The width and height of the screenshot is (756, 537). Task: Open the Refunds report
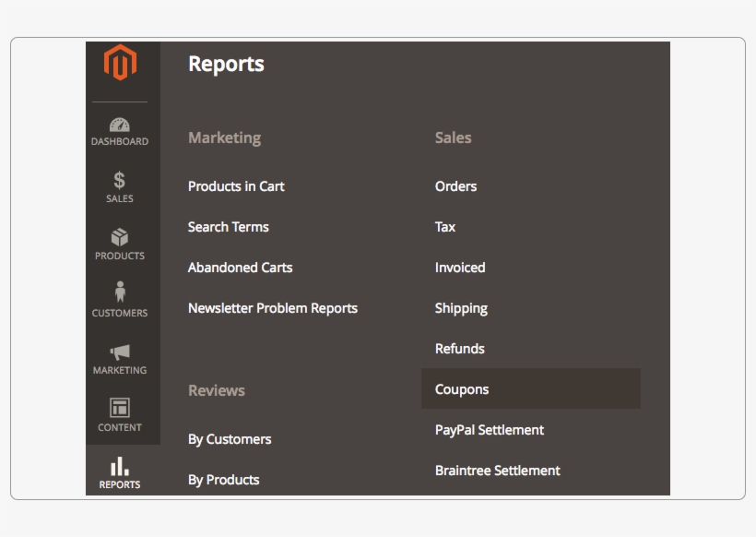459,348
